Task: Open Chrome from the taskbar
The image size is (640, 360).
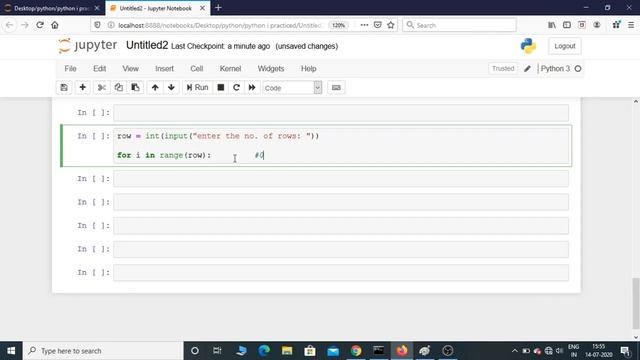Action: [x=356, y=351]
